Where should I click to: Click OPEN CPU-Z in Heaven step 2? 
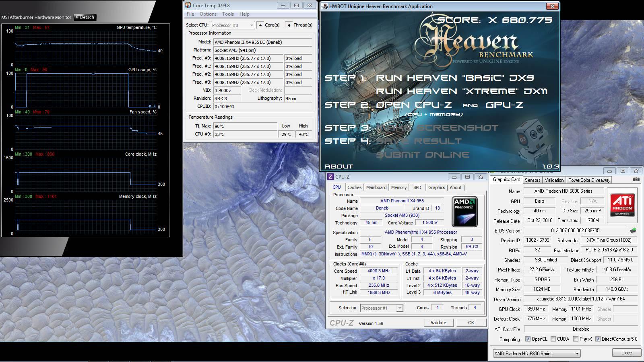click(x=413, y=105)
